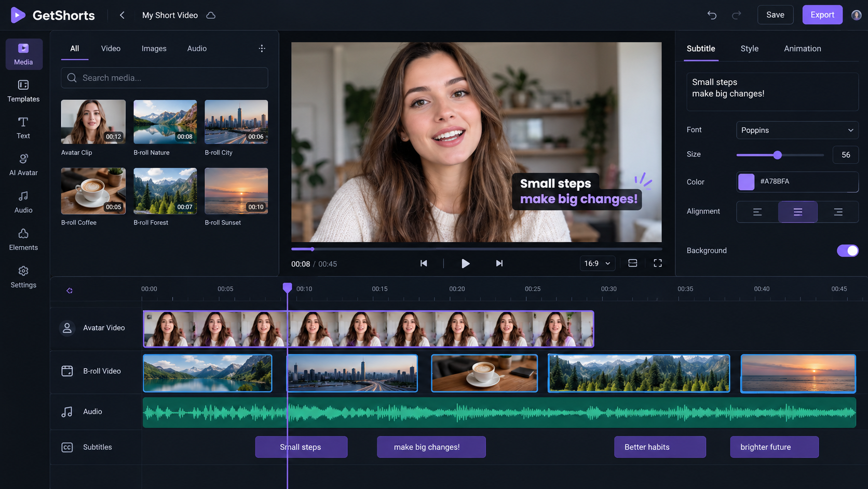Open the 16:9 aspect ratio dropdown
This screenshot has width=868, height=489.
point(597,263)
